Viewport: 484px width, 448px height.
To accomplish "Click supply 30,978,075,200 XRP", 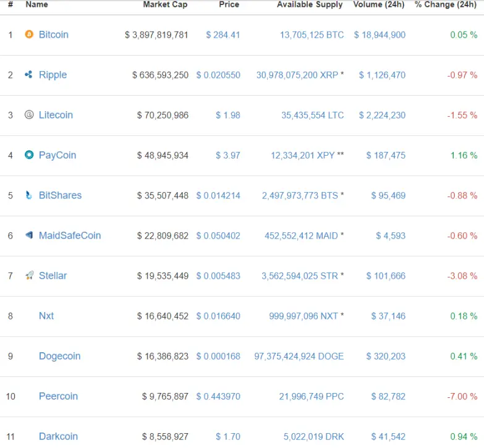I will click(297, 75).
